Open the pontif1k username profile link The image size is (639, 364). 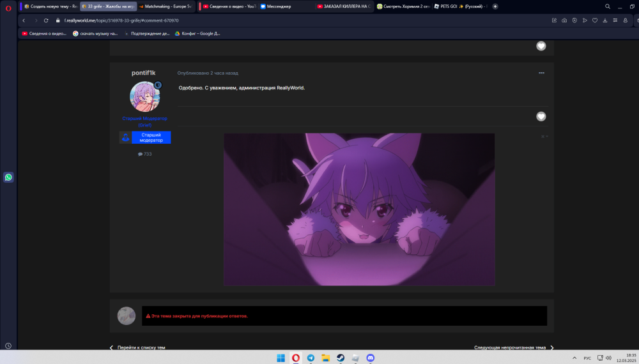pos(143,73)
